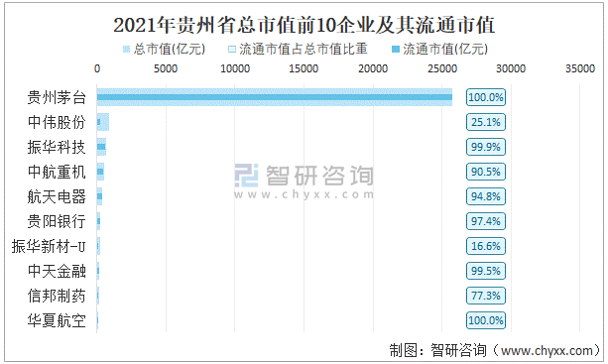Click the 94.8% label for 航天电器
The height and width of the screenshot is (364, 608).
(x=486, y=196)
